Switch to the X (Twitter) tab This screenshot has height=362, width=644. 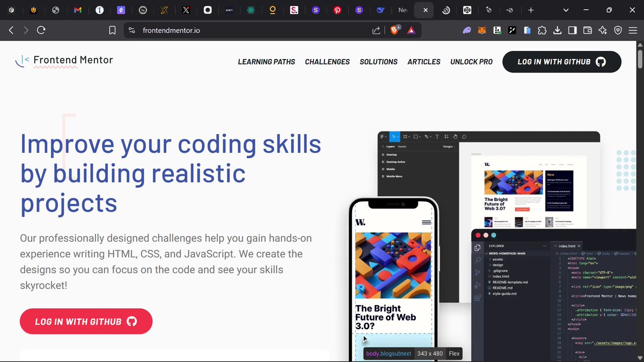[x=186, y=10]
